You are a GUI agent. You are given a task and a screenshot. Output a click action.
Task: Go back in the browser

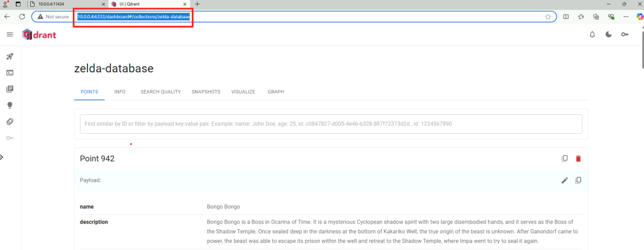[7, 16]
